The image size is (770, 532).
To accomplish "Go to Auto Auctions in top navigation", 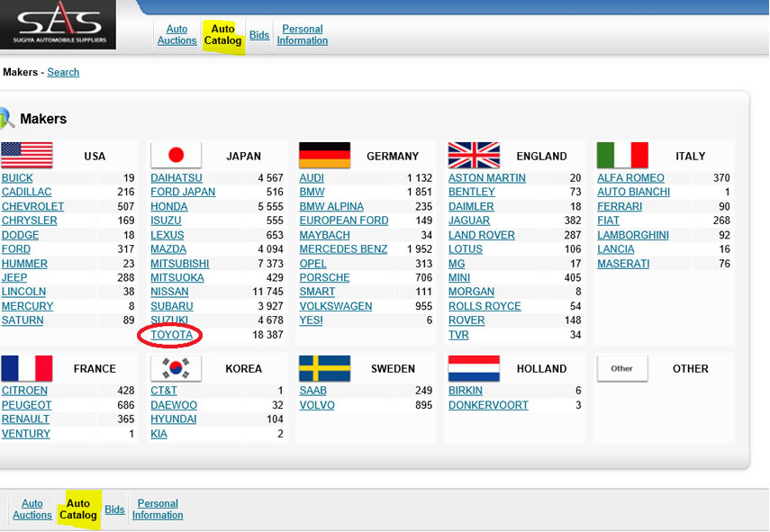I will click(177, 35).
